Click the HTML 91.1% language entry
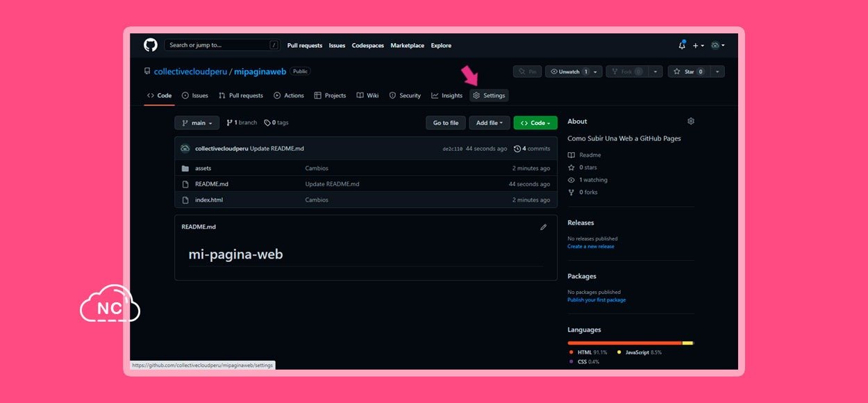Image resolution: width=868 pixels, height=403 pixels. (588, 352)
